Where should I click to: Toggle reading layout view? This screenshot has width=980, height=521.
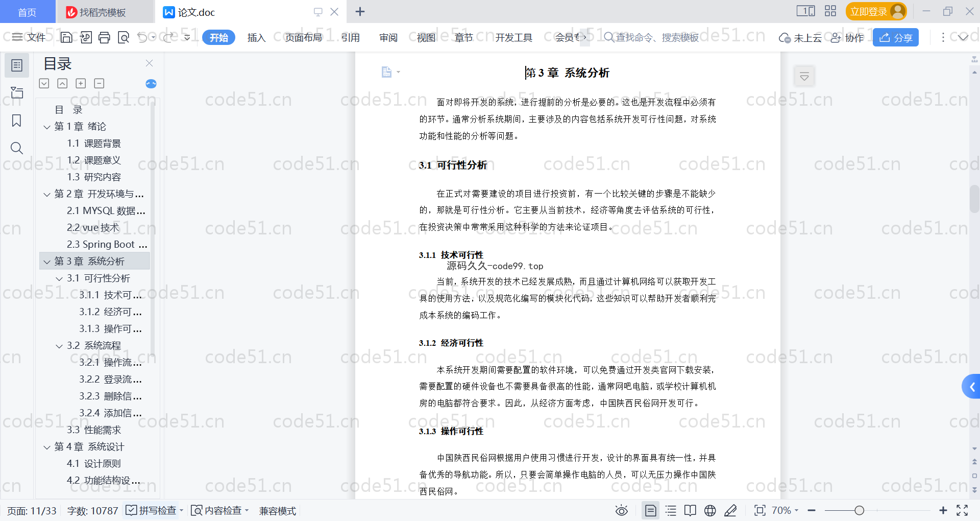tap(690, 510)
